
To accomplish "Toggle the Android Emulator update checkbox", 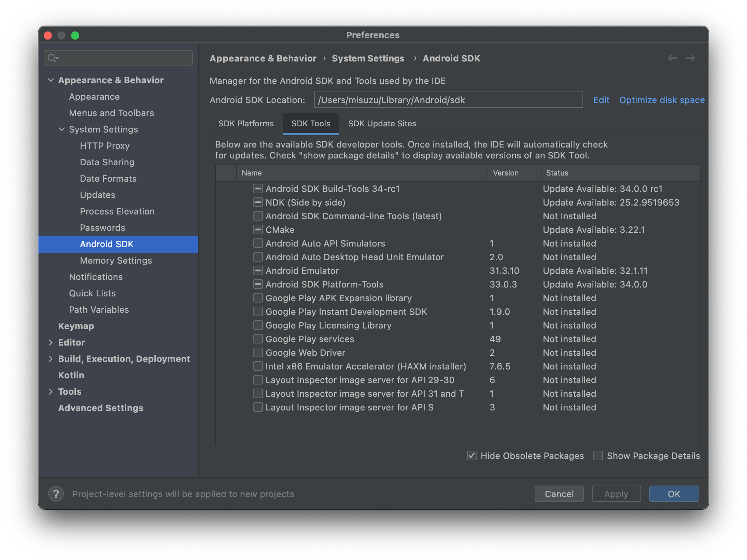I will [258, 271].
